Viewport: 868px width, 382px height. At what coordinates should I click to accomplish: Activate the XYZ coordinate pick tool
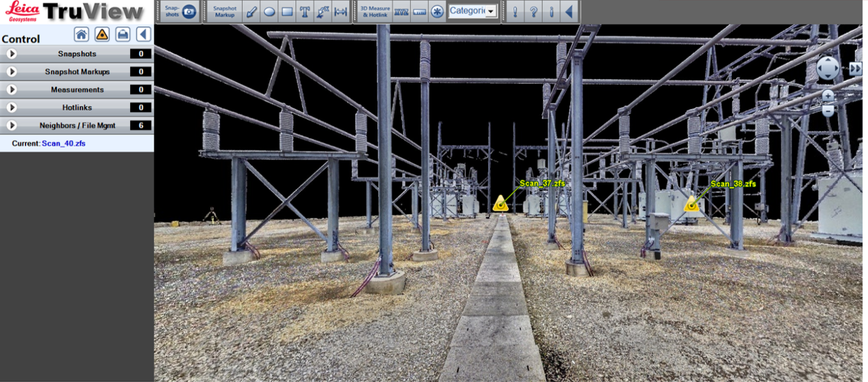401,12
